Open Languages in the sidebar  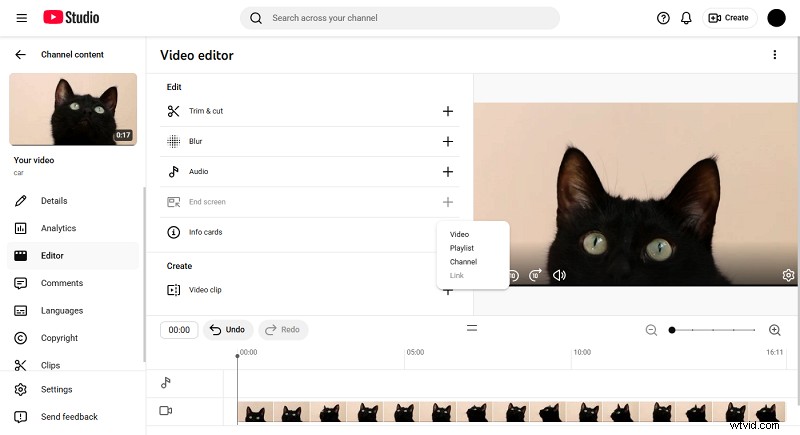coord(72,311)
